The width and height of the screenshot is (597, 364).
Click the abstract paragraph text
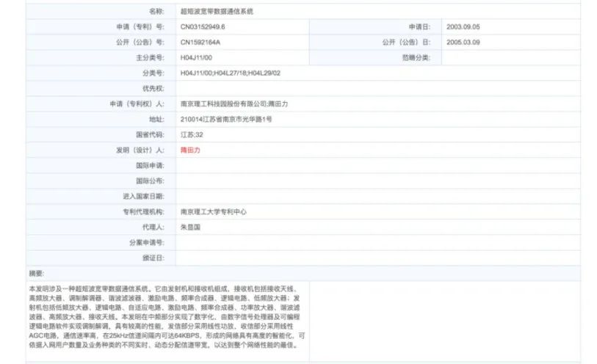click(x=167, y=317)
